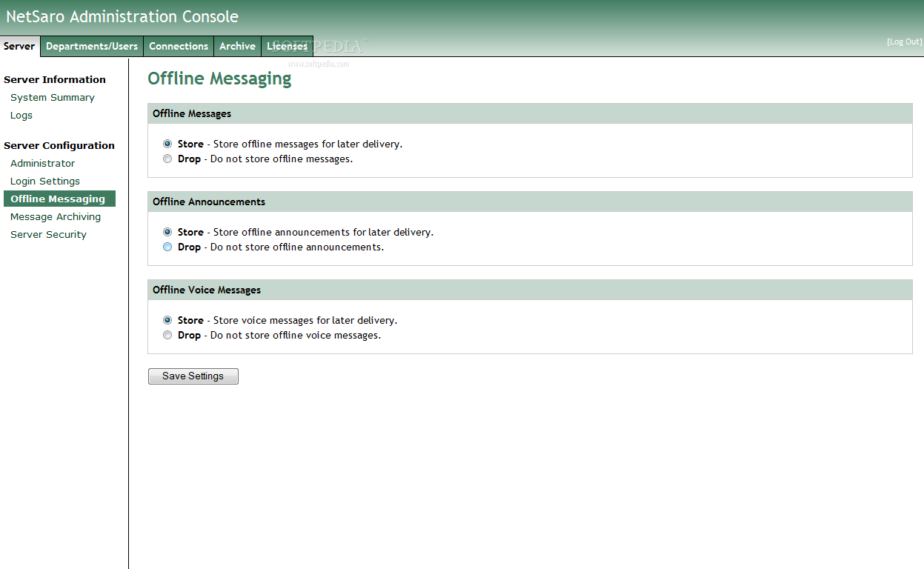The width and height of the screenshot is (924, 569).
Task: Go to the Archive tab
Action: (x=237, y=46)
